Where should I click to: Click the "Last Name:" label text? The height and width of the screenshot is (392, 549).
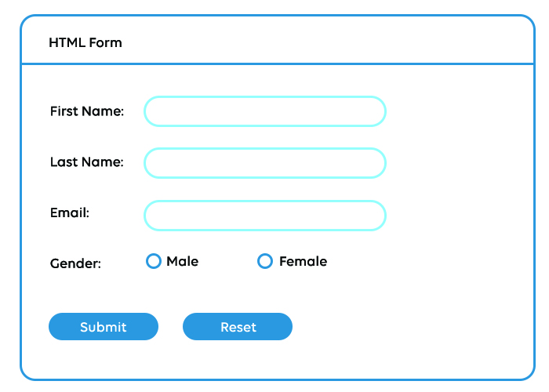click(87, 162)
